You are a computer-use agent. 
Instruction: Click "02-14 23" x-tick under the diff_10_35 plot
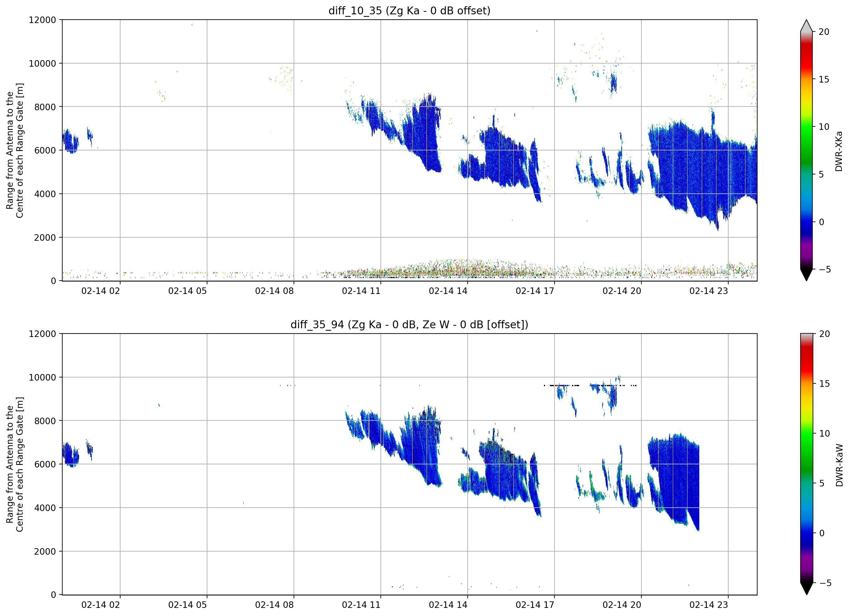709,291
